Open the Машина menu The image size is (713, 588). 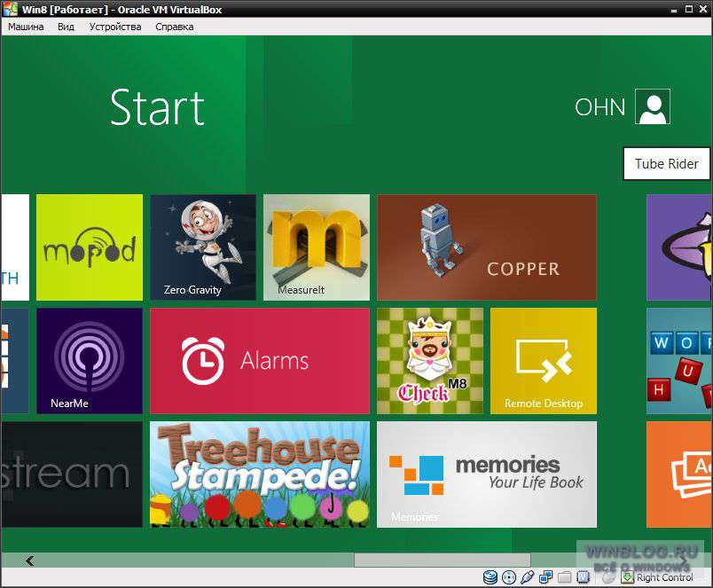tap(26, 27)
